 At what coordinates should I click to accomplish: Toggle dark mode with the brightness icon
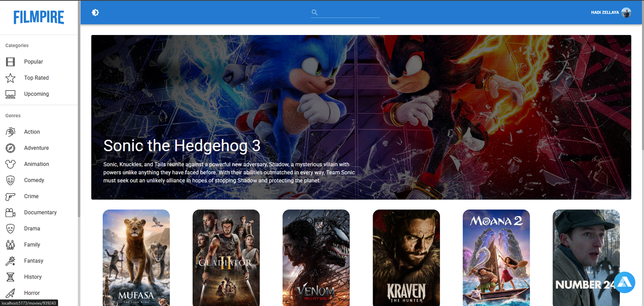95,12
